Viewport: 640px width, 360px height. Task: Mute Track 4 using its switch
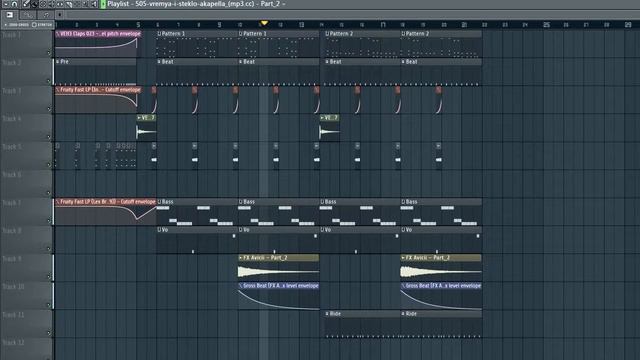coord(49,137)
